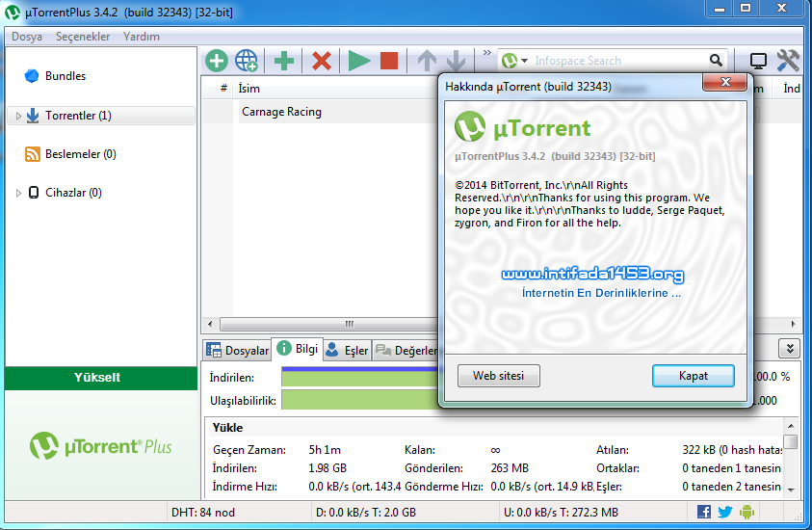The image size is (812, 530).
Task: Click the Add Torrent plus-circle icon
Action: 217,61
